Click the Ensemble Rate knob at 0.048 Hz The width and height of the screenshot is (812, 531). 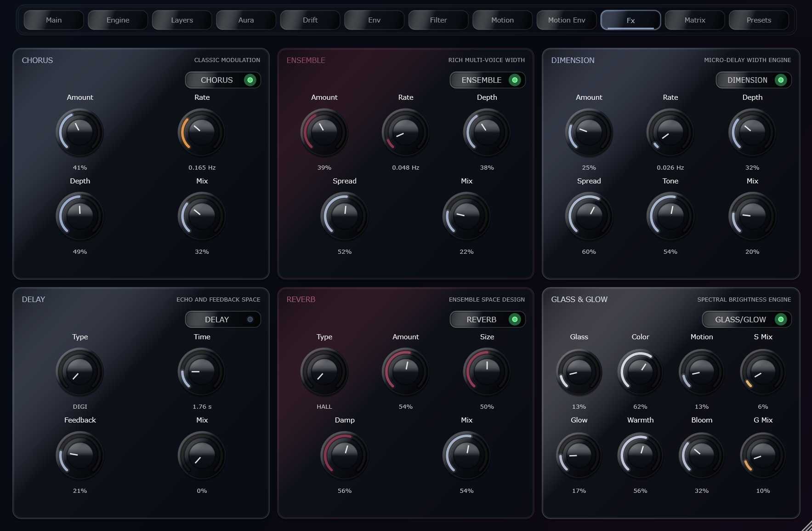[405, 132]
